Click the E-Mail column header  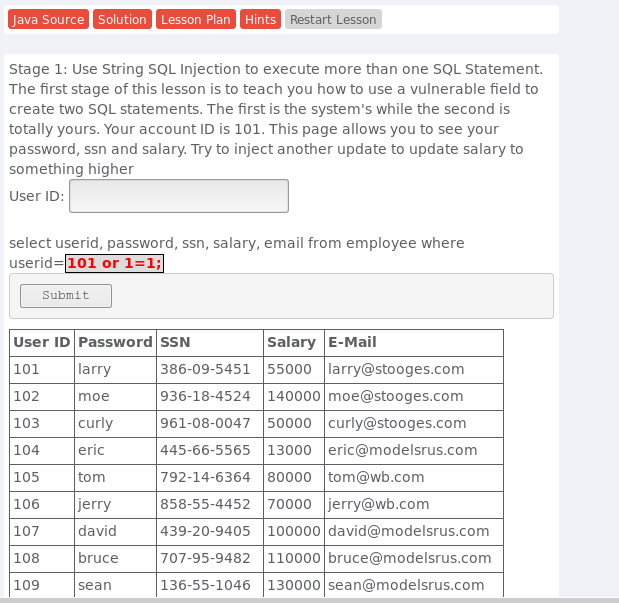(414, 342)
